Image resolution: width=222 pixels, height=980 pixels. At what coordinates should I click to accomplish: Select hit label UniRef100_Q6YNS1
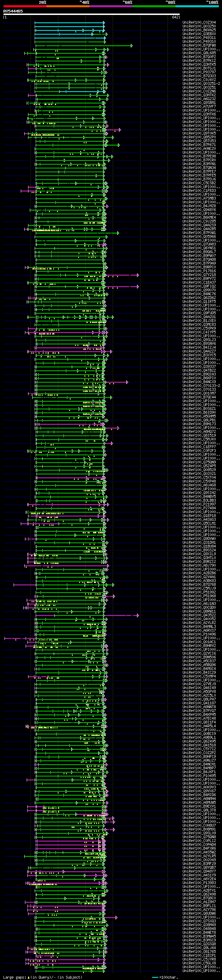(x=199, y=248)
